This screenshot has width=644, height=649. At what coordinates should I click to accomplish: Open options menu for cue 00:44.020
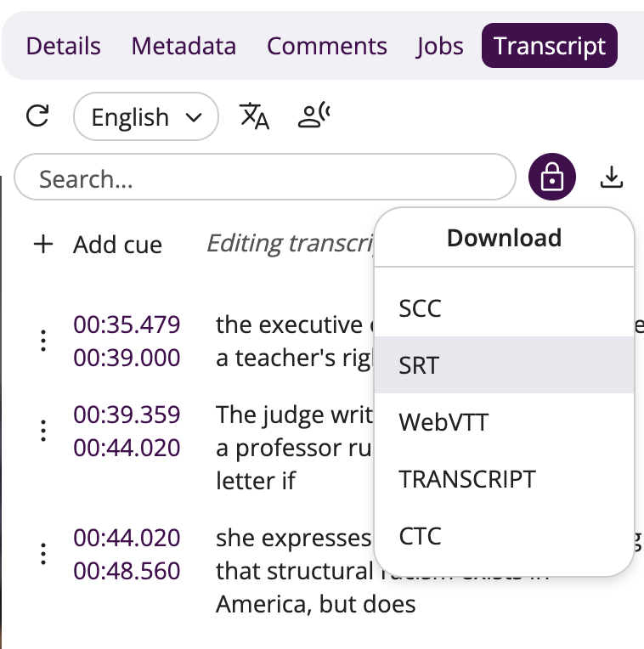pyautogui.click(x=43, y=554)
